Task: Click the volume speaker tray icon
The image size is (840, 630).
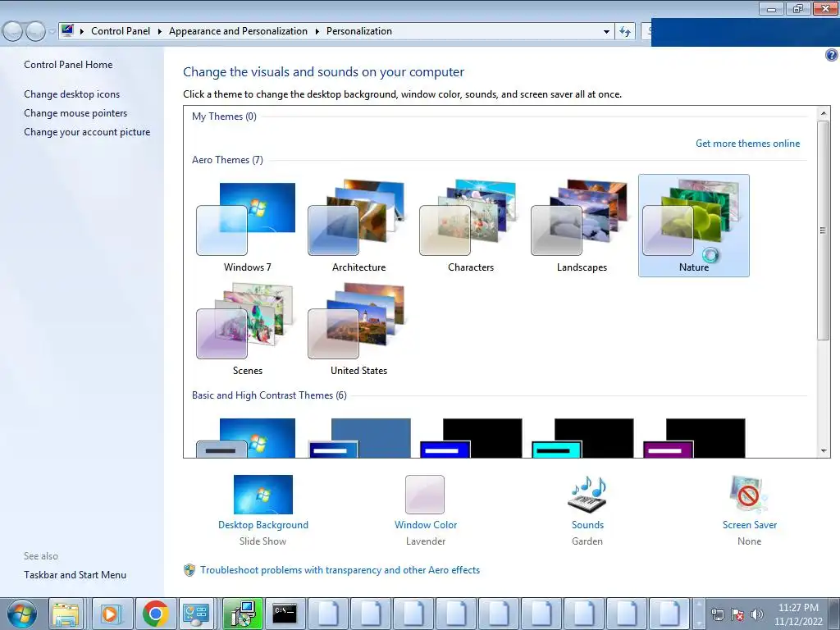Action: (x=756, y=614)
